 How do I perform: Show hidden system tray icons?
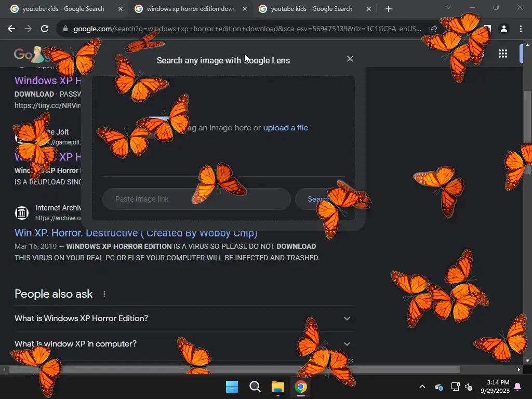[422, 387]
